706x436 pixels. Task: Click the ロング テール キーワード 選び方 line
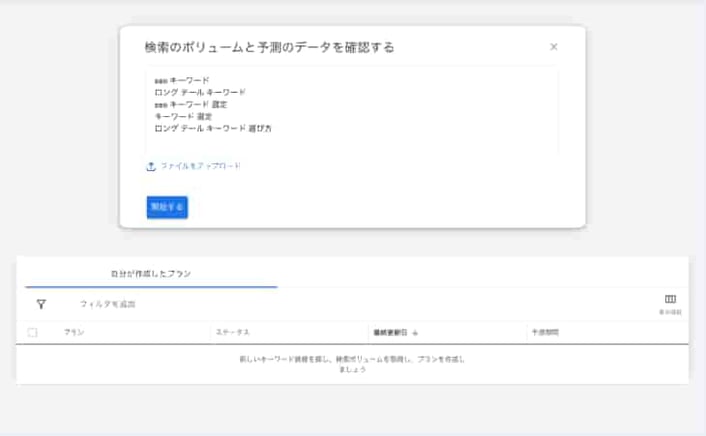tap(213, 129)
